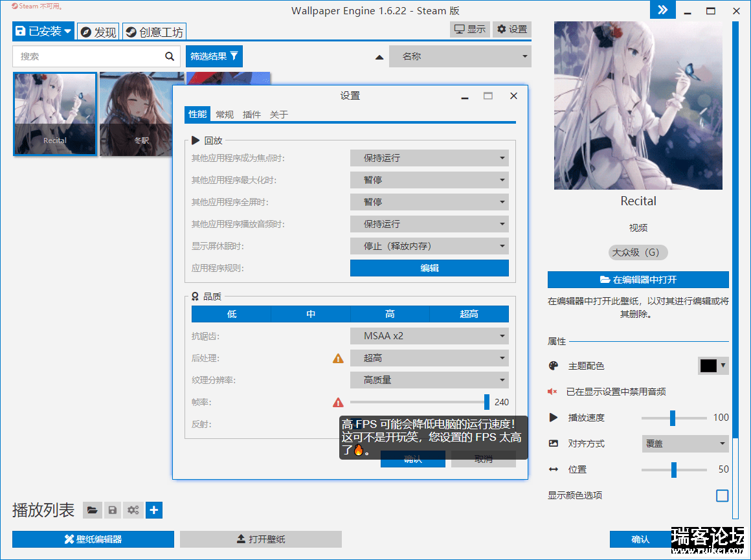
Task: Open main window 设置 gear button
Action: tap(512, 29)
